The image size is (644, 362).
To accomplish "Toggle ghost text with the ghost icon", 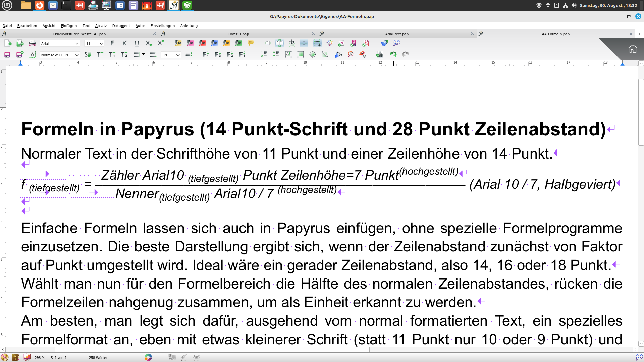I will (338, 54).
